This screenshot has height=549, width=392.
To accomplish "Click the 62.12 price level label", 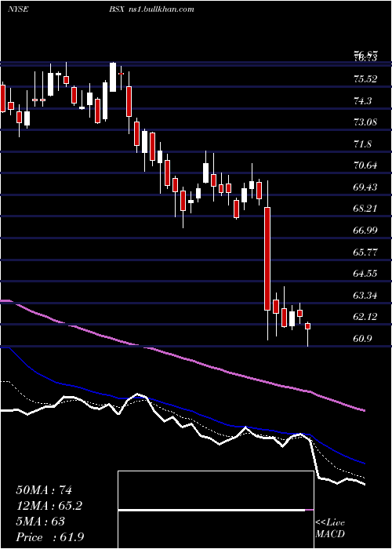I will pos(365,317).
